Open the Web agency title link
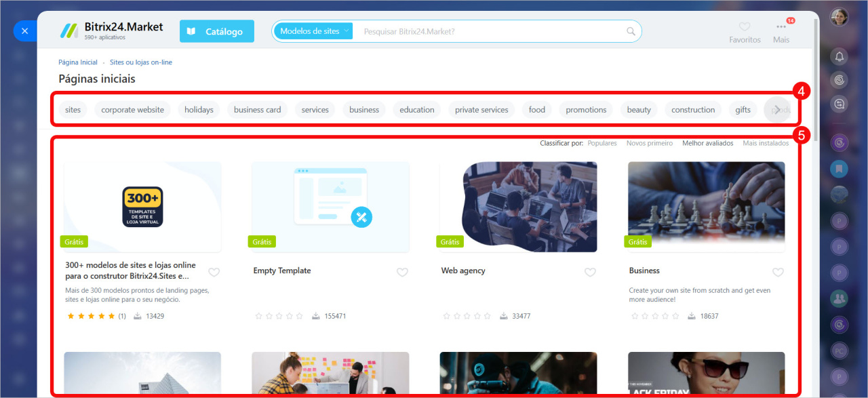868x398 pixels. click(x=463, y=271)
